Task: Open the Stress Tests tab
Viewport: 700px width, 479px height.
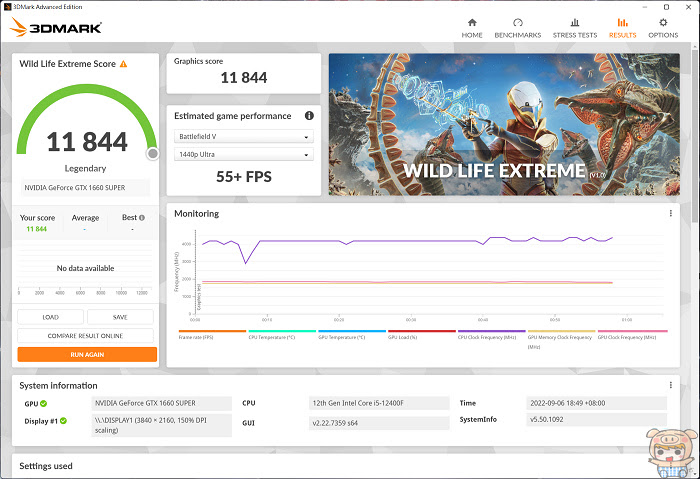Action: tap(575, 28)
